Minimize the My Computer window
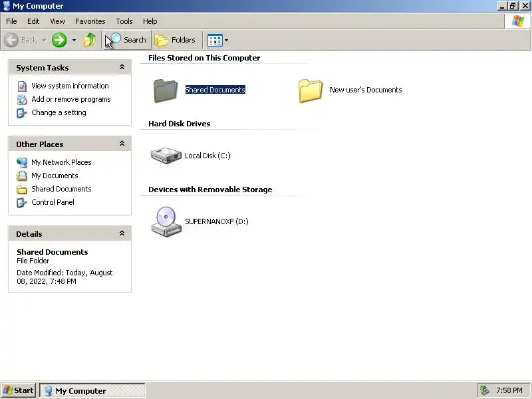This screenshot has width=532, height=399. 502,6
